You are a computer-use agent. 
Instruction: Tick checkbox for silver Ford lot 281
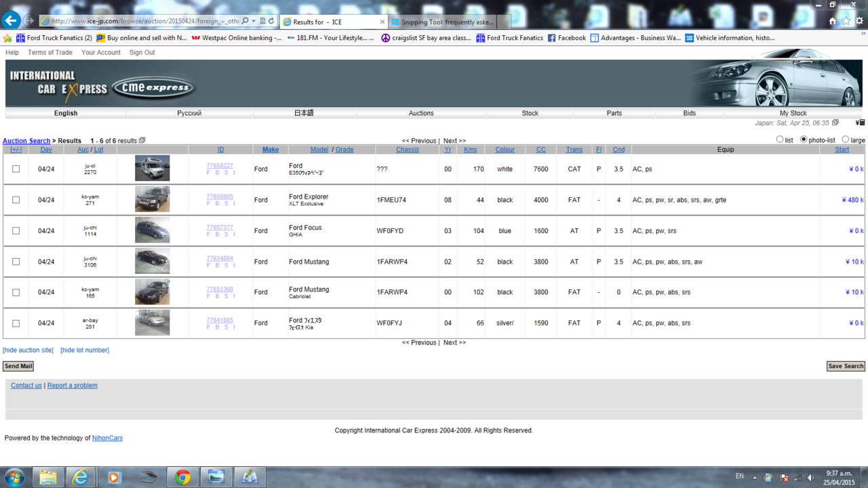pyautogui.click(x=16, y=323)
